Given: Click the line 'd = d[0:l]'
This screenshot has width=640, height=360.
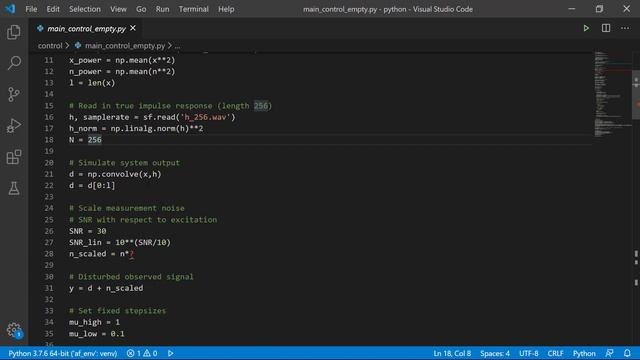Looking at the screenshot, I should [92, 185].
